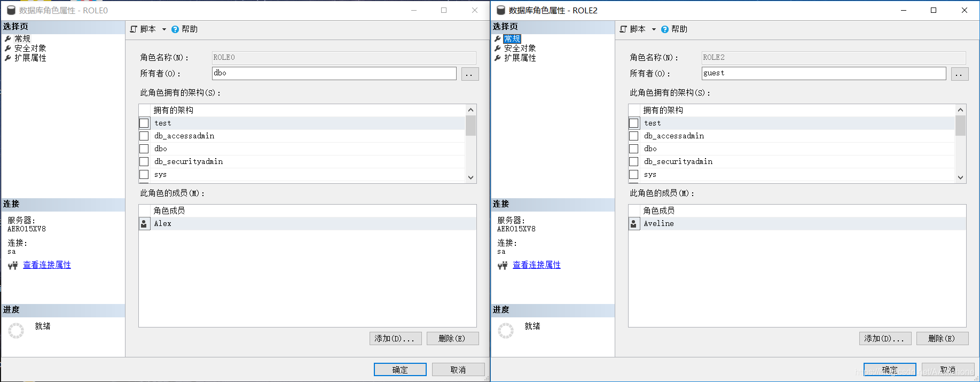The width and height of the screenshot is (980, 382).
Task: Click wrench icon beside 常规 in ROLE0 window
Action: coord(8,39)
